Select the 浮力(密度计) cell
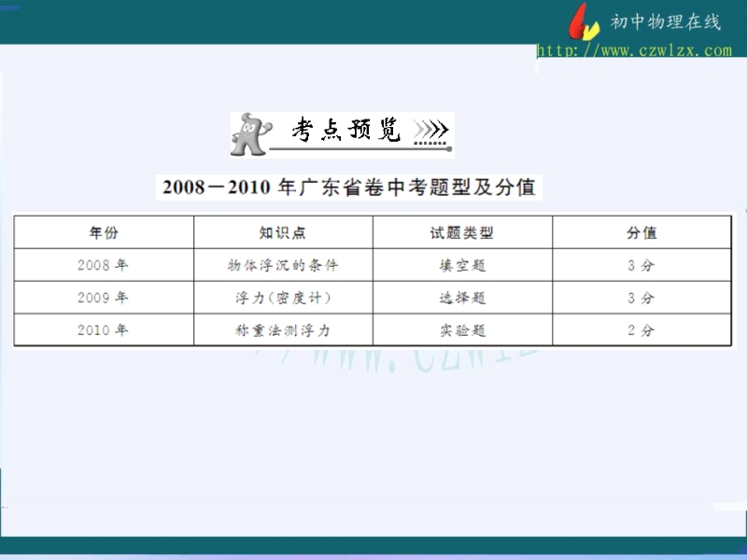 click(x=283, y=298)
